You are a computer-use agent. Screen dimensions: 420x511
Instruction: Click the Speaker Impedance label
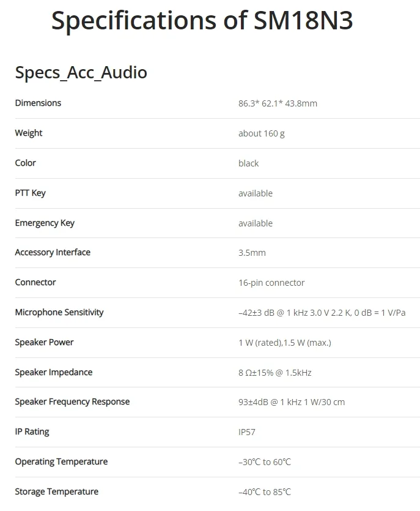click(54, 372)
